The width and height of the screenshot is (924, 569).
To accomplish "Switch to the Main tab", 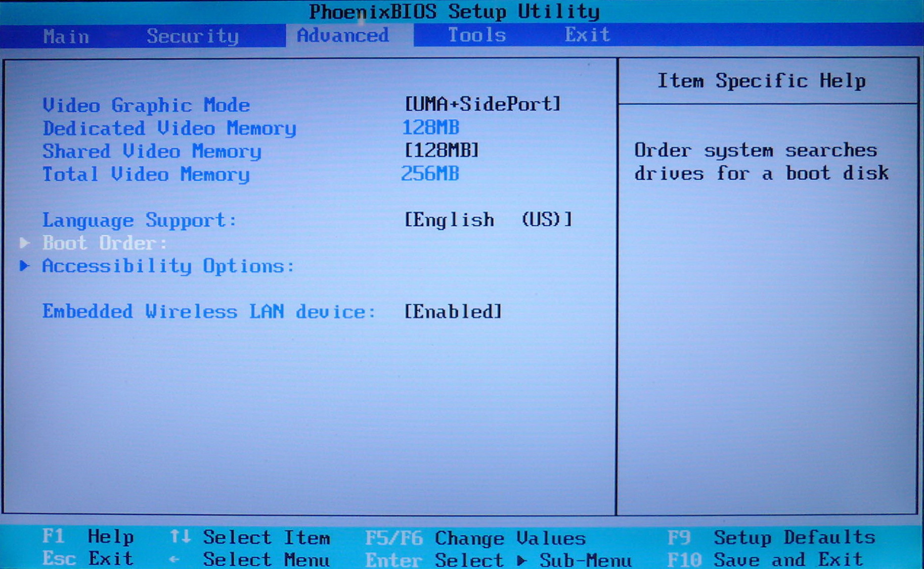I will [66, 36].
